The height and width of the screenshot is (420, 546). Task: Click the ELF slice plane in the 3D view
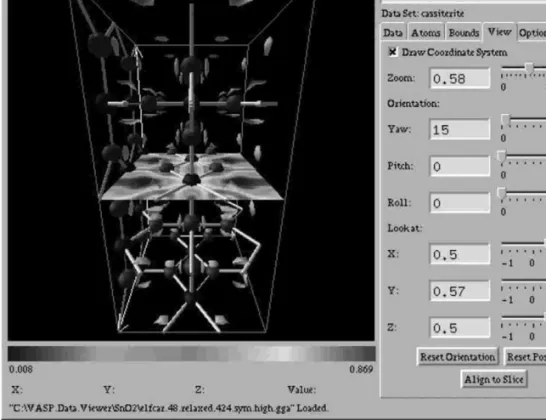pos(192,177)
